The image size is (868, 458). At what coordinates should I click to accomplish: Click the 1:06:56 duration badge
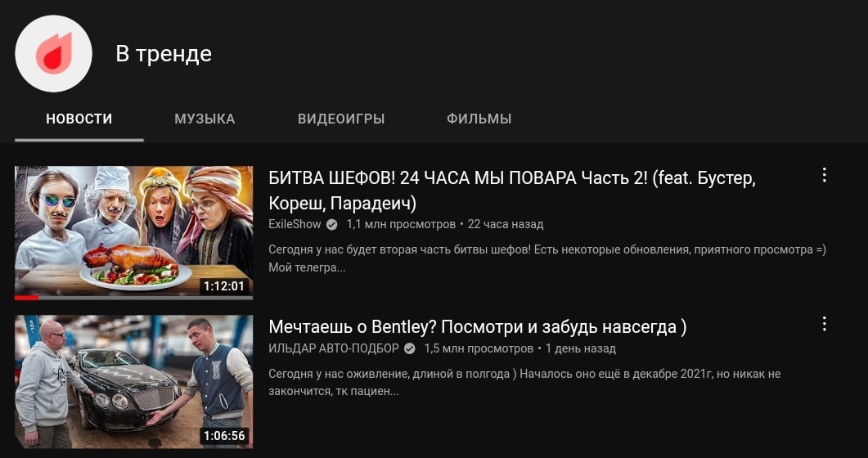[224, 435]
